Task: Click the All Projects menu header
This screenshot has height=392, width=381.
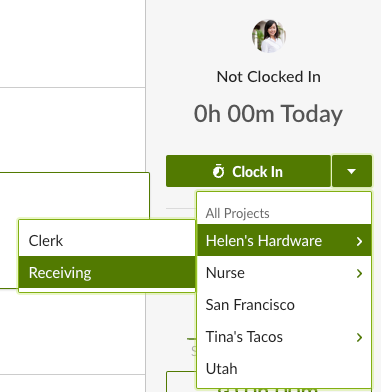Action: [237, 213]
